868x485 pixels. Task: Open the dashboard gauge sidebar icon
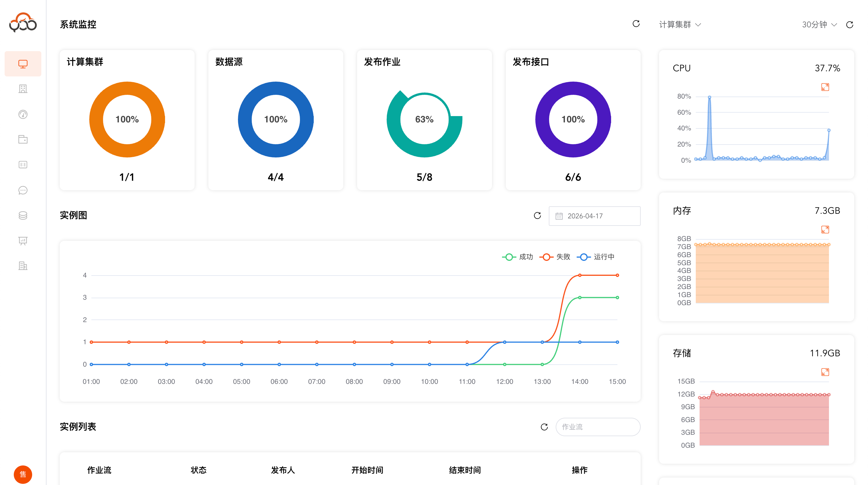click(x=23, y=114)
